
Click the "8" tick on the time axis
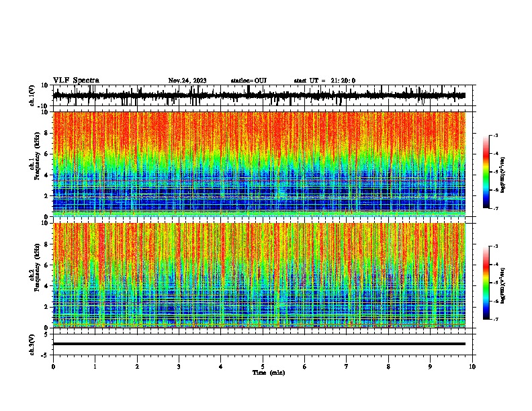point(388,367)
